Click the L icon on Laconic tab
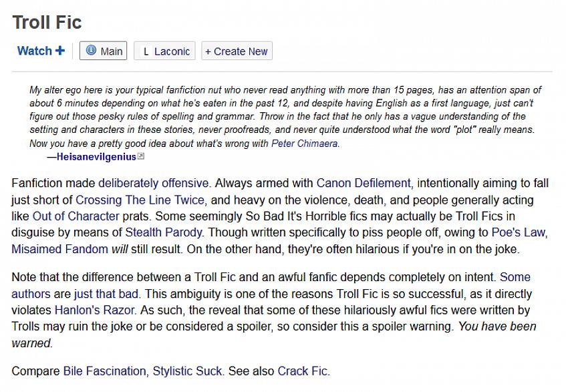The image size is (566, 392). [146, 51]
